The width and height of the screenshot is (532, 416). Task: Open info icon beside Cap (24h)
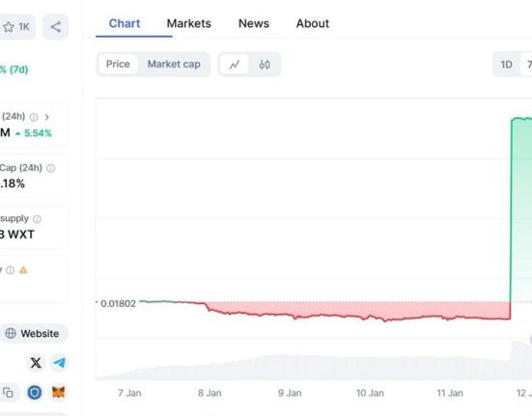point(50,168)
